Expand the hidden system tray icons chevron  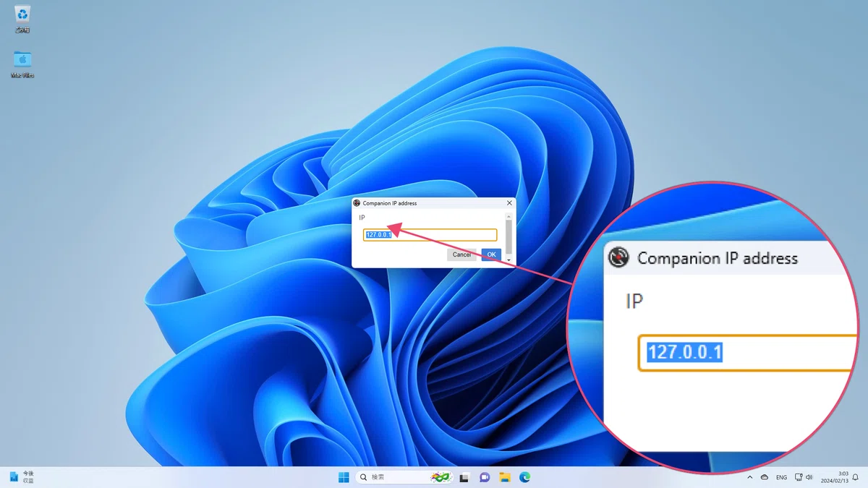(750, 477)
